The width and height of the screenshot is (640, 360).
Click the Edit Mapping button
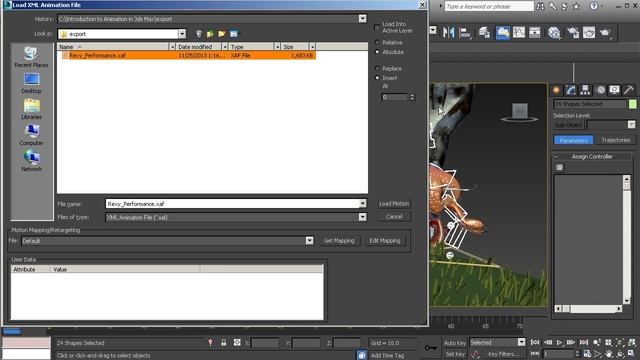[x=384, y=240]
